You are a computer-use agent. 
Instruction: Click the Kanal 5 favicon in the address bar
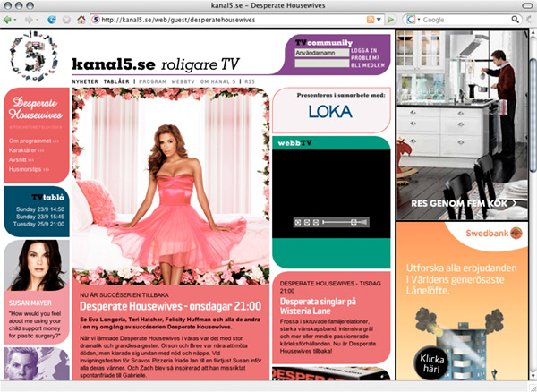[x=96, y=20]
